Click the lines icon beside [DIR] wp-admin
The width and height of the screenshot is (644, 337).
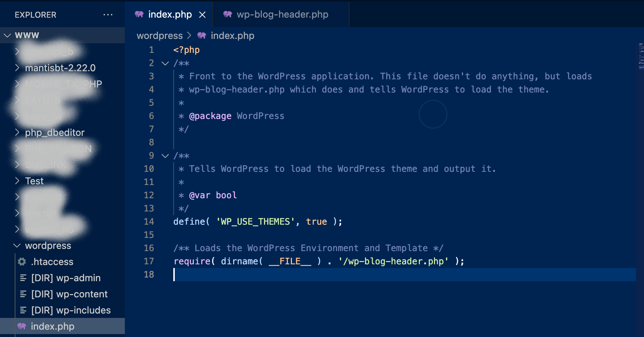point(23,278)
